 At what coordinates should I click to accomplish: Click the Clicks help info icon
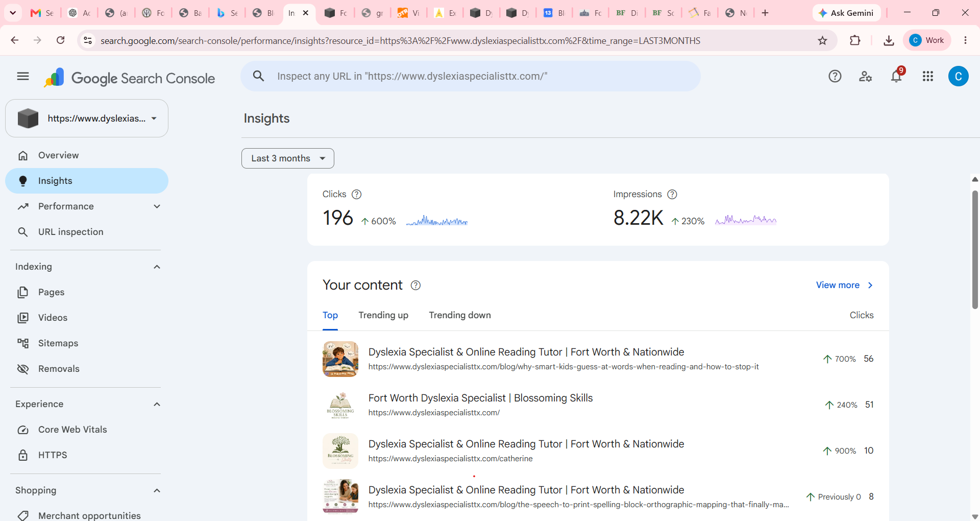click(357, 194)
